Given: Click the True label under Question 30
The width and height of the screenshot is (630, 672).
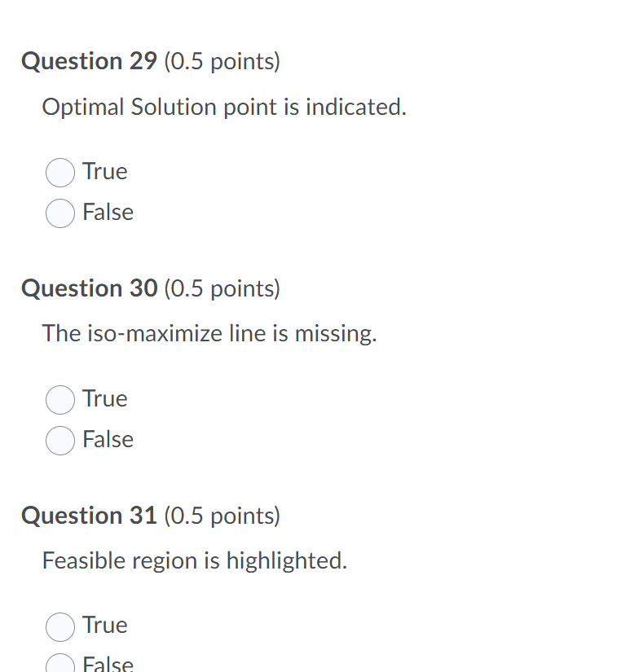Looking at the screenshot, I should (x=104, y=399).
